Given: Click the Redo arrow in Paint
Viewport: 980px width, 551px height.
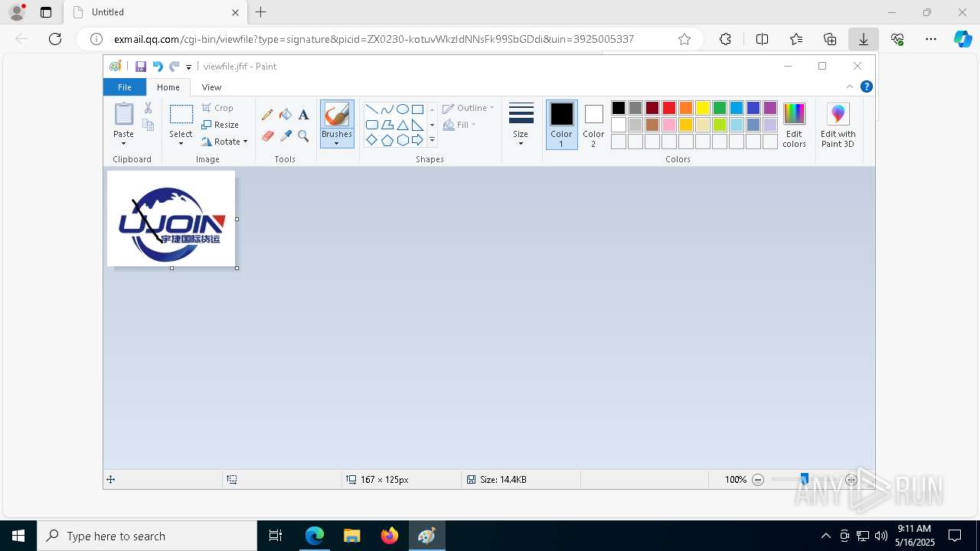Looking at the screenshot, I should coord(174,67).
